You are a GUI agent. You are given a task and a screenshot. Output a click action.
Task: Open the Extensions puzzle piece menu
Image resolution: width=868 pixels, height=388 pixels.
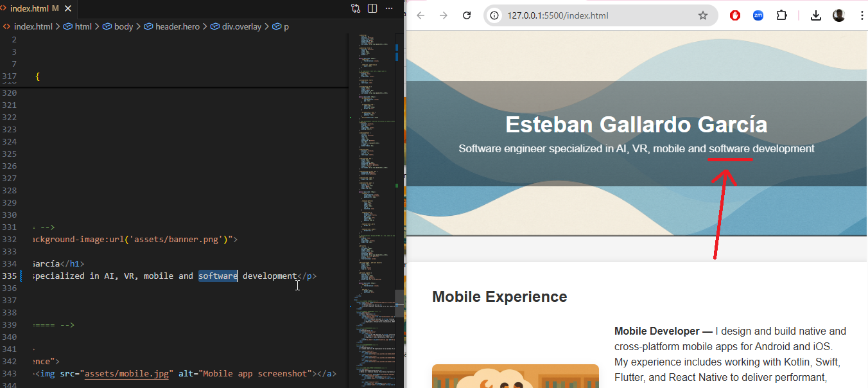pyautogui.click(x=781, y=15)
